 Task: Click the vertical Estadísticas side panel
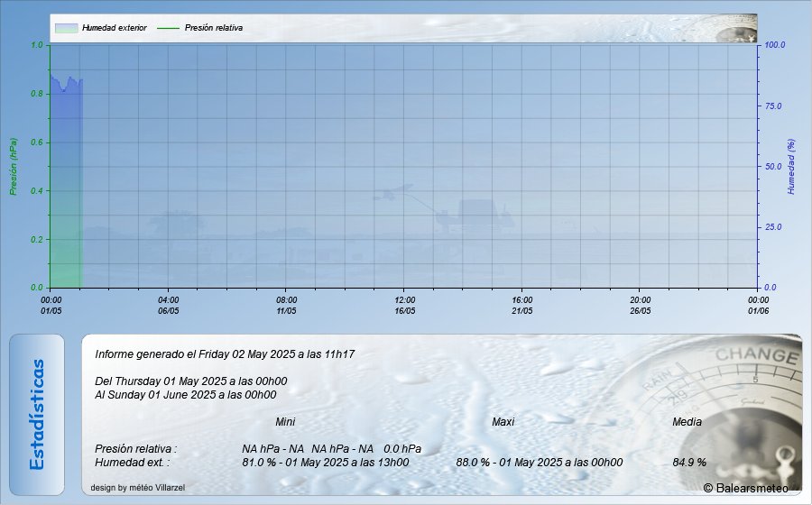[x=37, y=415]
